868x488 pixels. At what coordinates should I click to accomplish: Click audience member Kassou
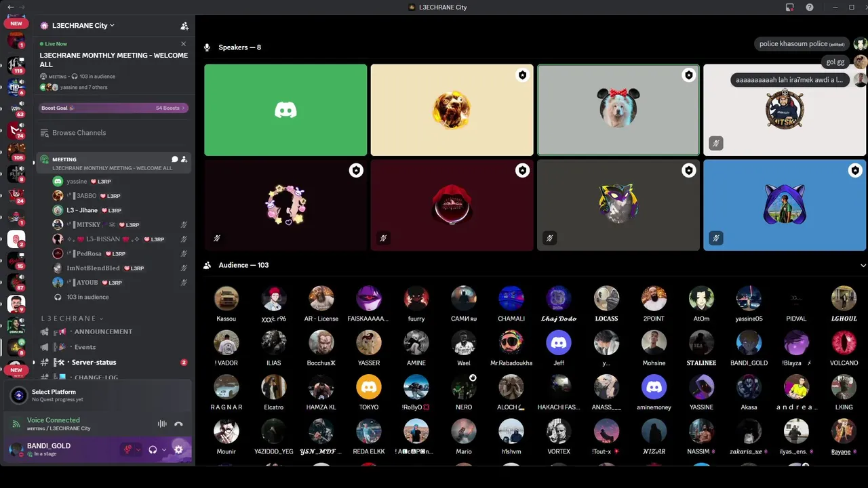[x=226, y=304]
